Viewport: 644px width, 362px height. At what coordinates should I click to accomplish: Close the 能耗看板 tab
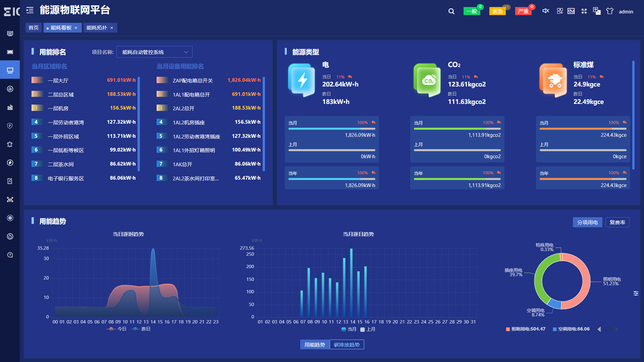click(76, 28)
